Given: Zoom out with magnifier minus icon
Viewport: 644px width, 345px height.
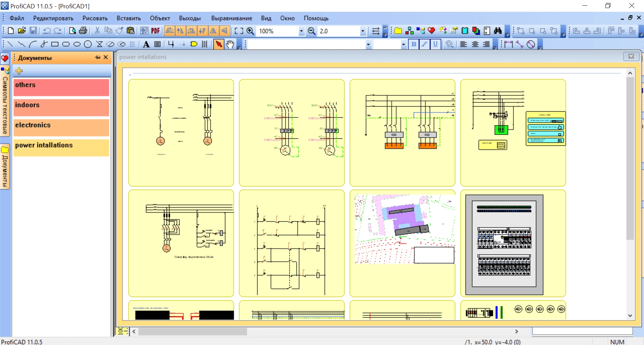Looking at the screenshot, I should click(312, 31).
